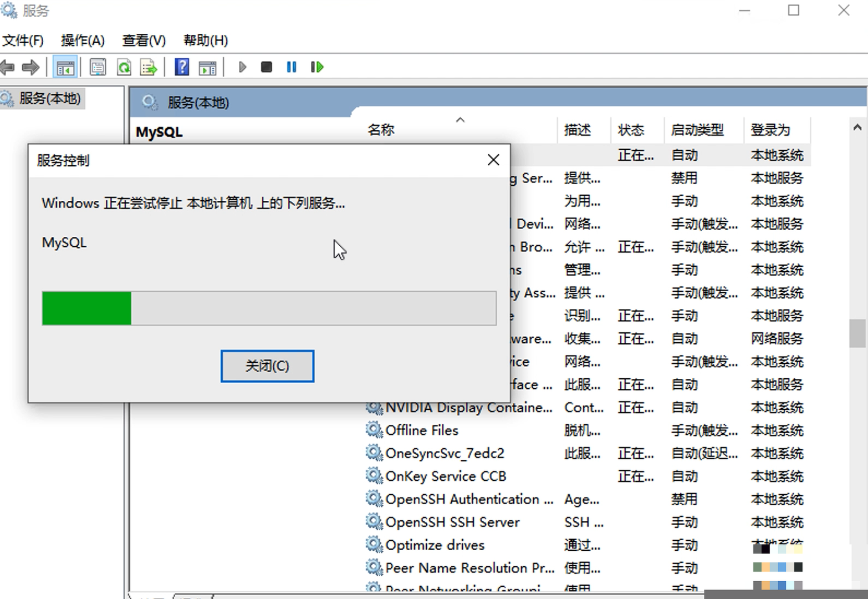Start the service with the play icon

tap(242, 67)
